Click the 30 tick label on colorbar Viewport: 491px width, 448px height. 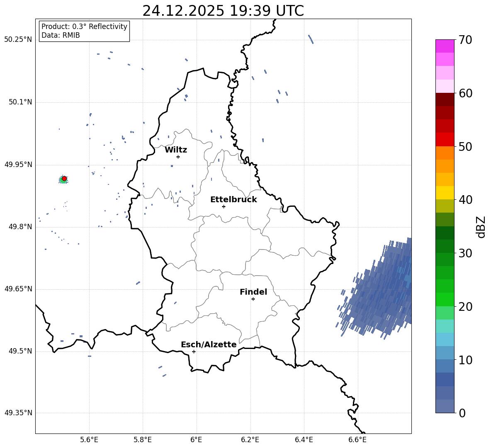point(465,253)
